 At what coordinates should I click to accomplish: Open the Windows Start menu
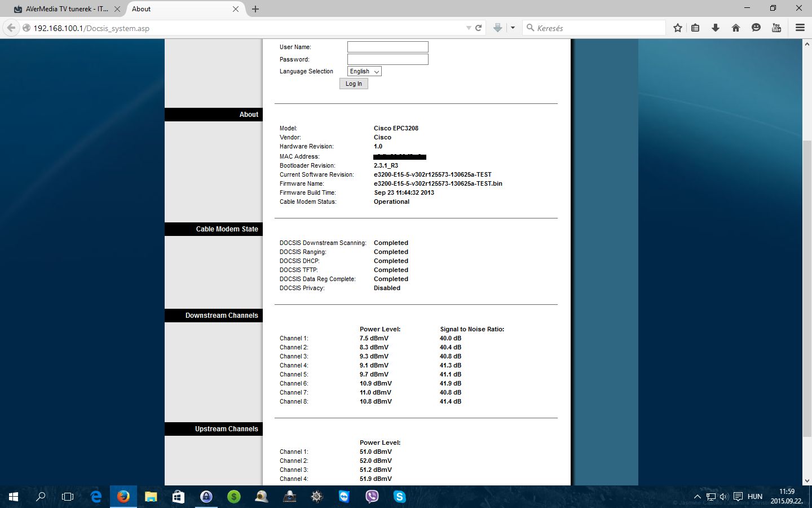pyautogui.click(x=14, y=497)
